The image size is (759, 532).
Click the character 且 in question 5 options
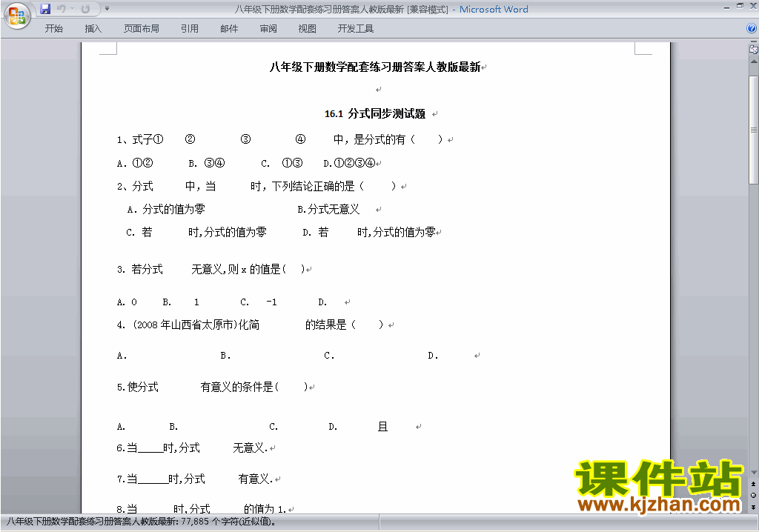pos(382,427)
